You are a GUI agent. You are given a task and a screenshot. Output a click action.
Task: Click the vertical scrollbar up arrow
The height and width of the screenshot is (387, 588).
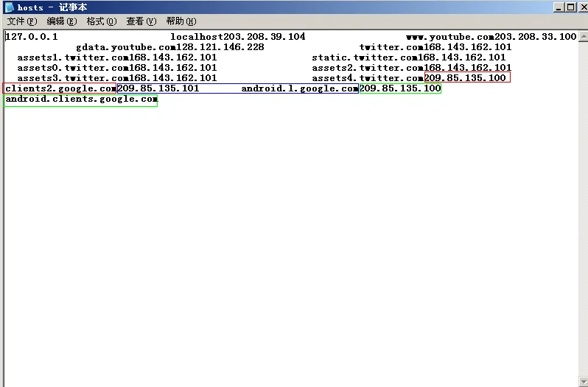pyautogui.click(x=584, y=36)
